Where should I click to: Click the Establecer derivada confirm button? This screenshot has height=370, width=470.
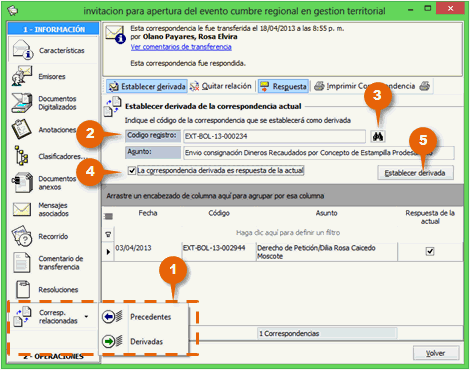(415, 173)
